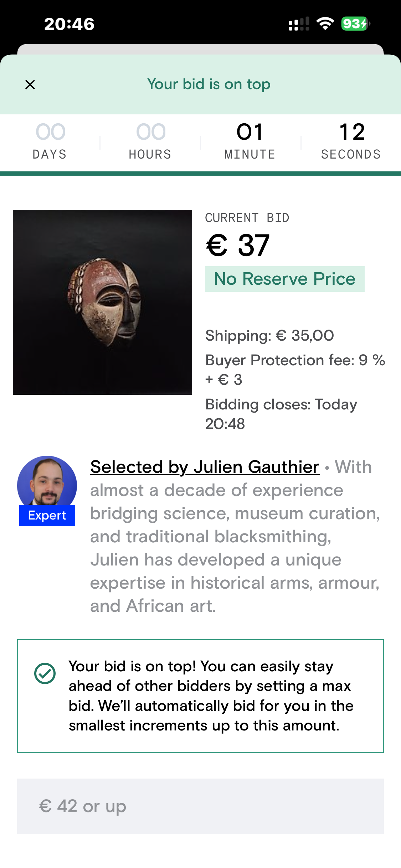The width and height of the screenshot is (401, 868).
Task: Tap the Your bid is on top banner title
Action: click(209, 84)
